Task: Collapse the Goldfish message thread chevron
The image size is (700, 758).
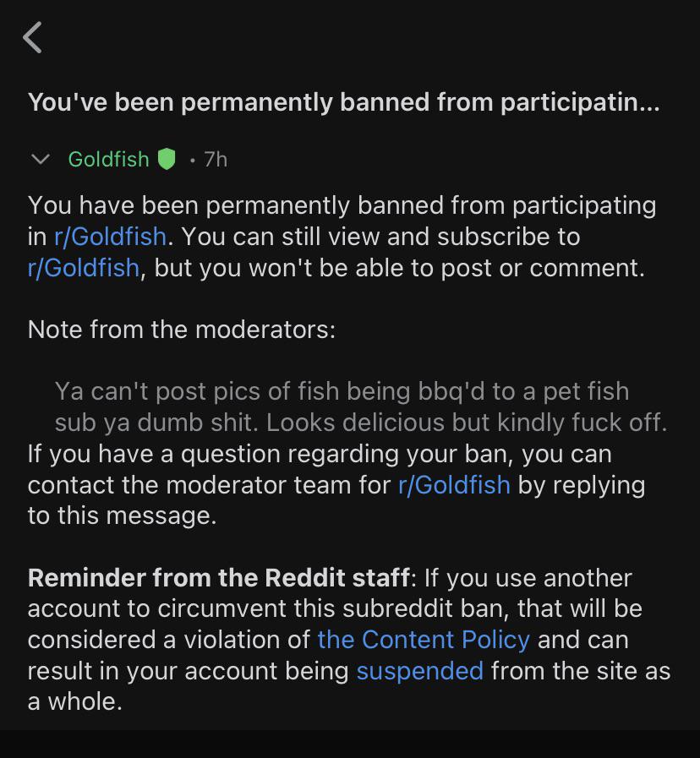Action: tap(40, 159)
